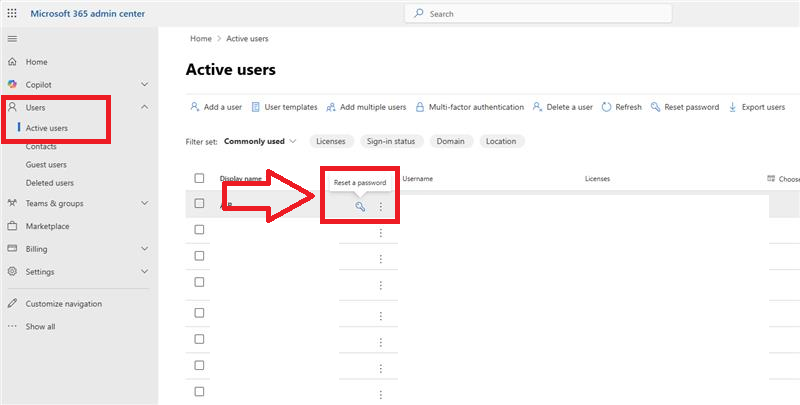800x405 pixels.
Task: Click the Teams & groups navigation item
Action: click(x=55, y=203)
